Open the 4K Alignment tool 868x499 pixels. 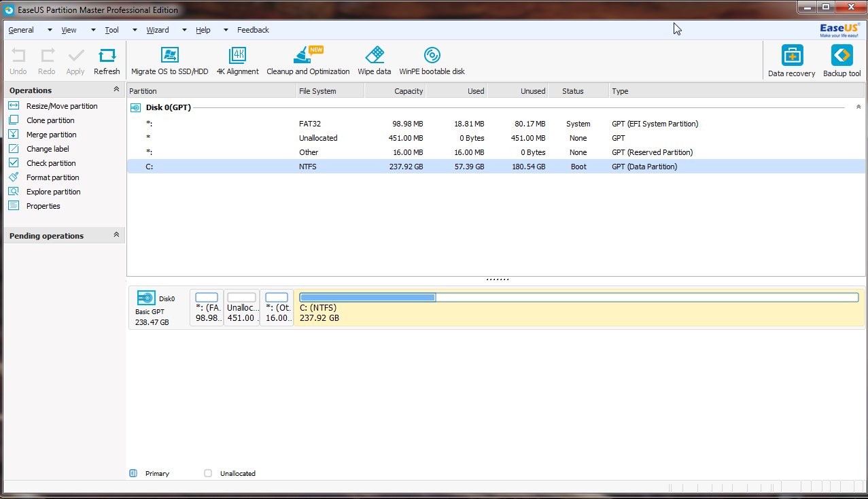(238, 61)
